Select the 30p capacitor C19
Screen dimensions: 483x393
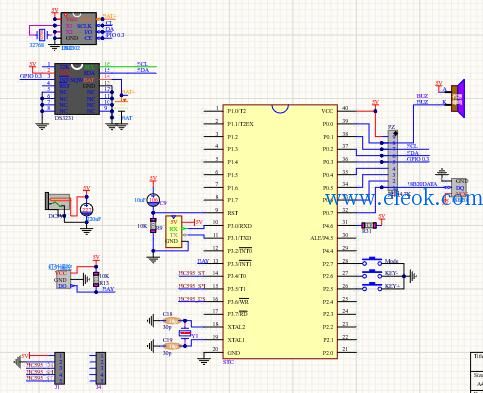(172, 346)
